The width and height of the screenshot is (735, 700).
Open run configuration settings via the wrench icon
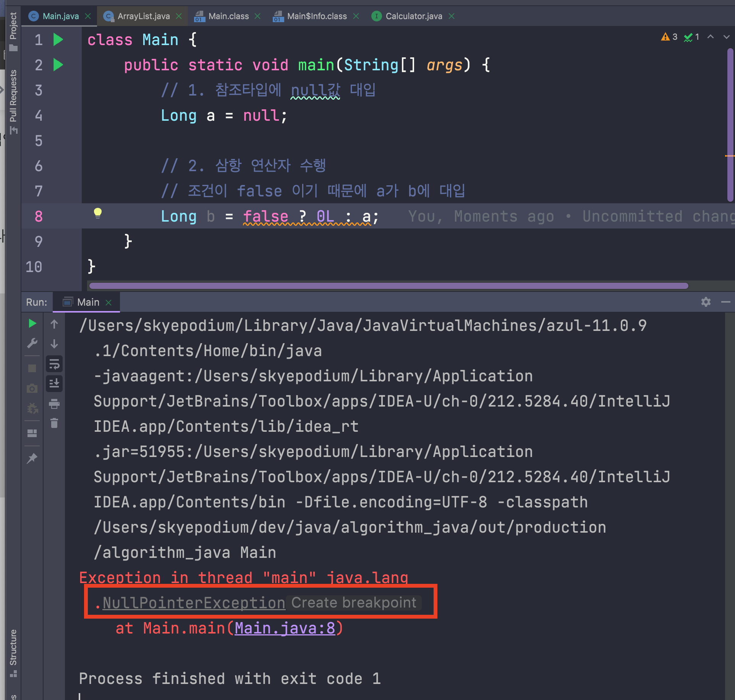pos(32,344)
